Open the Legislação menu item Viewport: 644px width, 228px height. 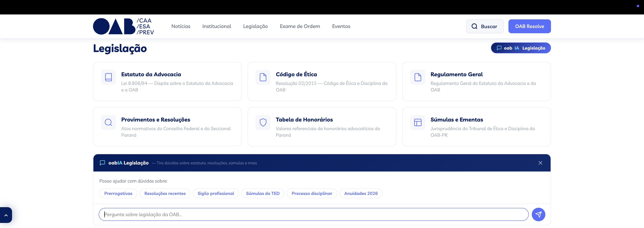pos(255,26)
